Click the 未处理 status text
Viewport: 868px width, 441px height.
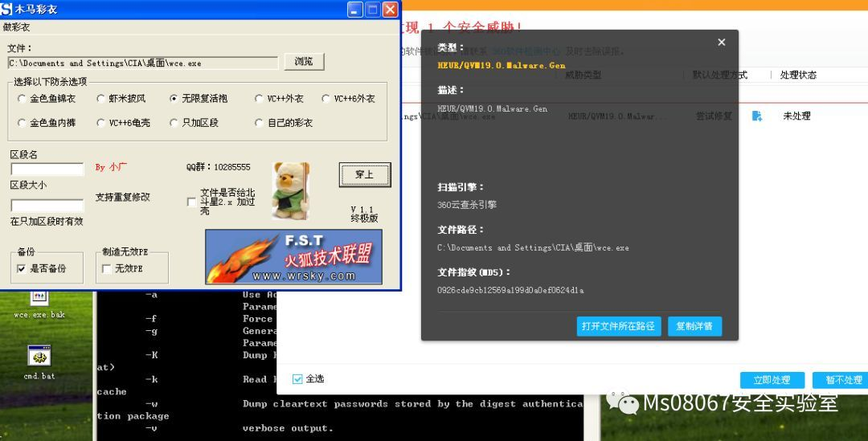[796, 116]
